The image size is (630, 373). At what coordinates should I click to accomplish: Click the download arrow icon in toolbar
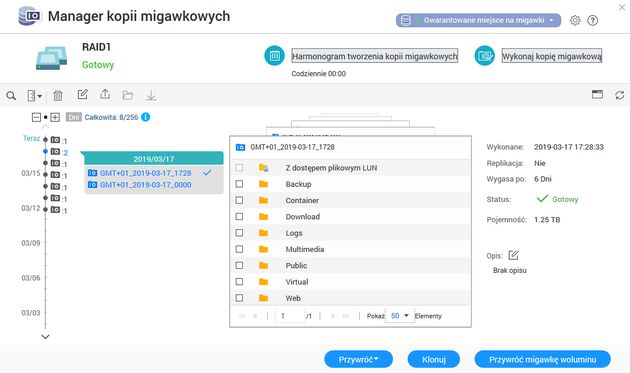(151, 95)
